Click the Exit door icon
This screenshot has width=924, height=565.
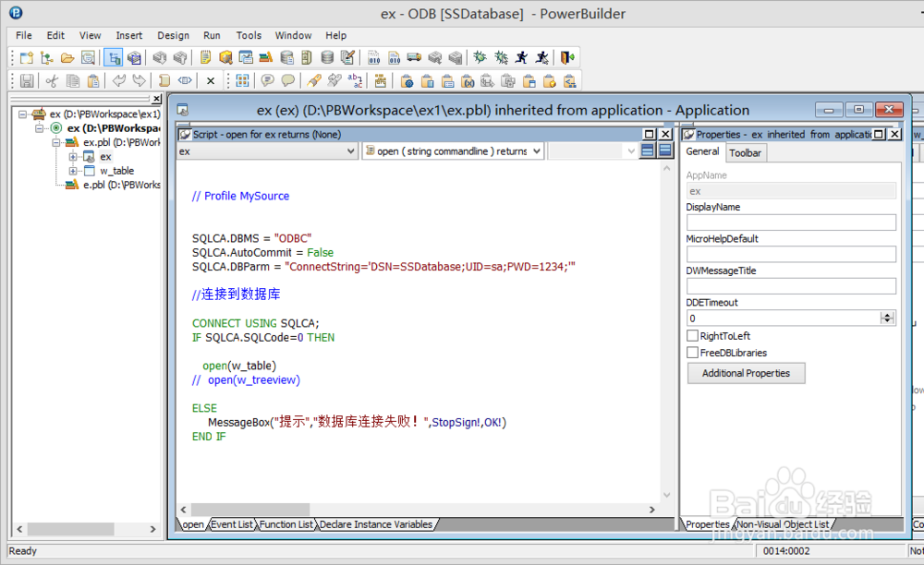coord(567,57)
